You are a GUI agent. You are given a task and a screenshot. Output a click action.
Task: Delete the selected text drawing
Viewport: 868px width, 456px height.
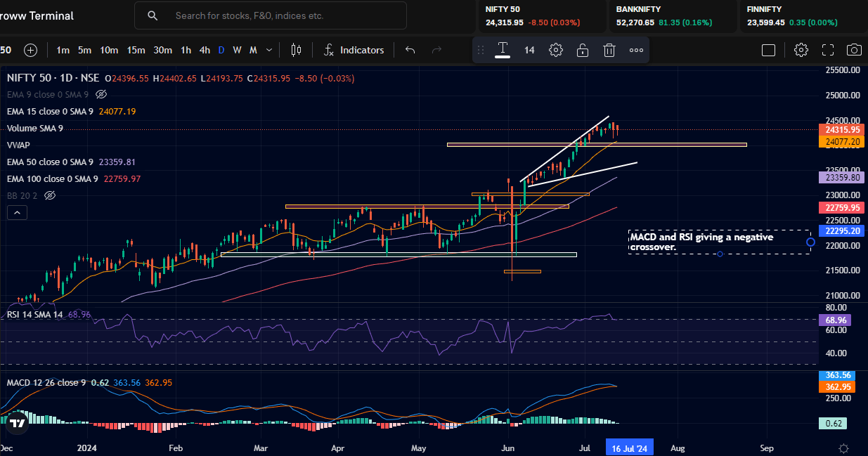tap(609, 50)
